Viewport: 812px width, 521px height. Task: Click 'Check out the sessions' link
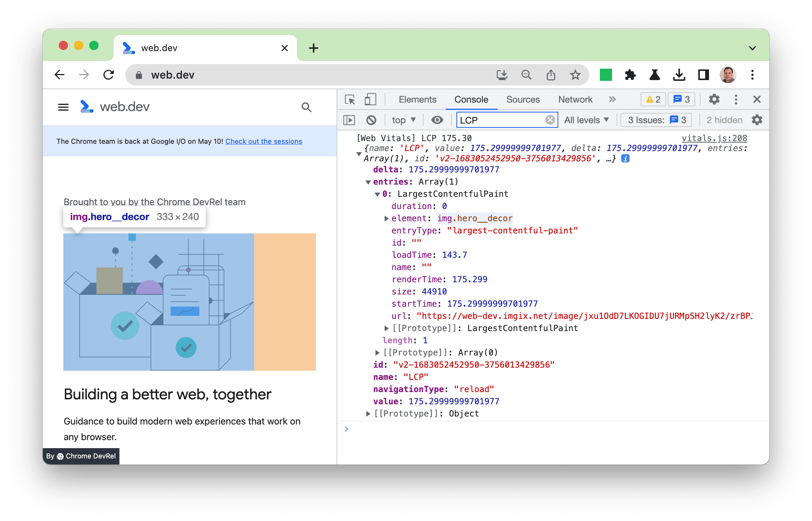(x=263, y=141)
